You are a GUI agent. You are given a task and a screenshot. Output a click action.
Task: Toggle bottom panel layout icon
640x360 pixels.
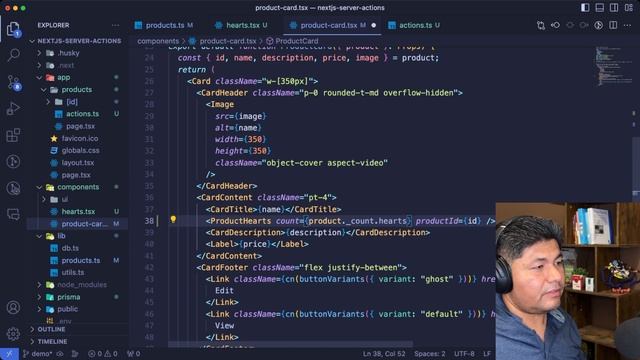tap(600, 8)
